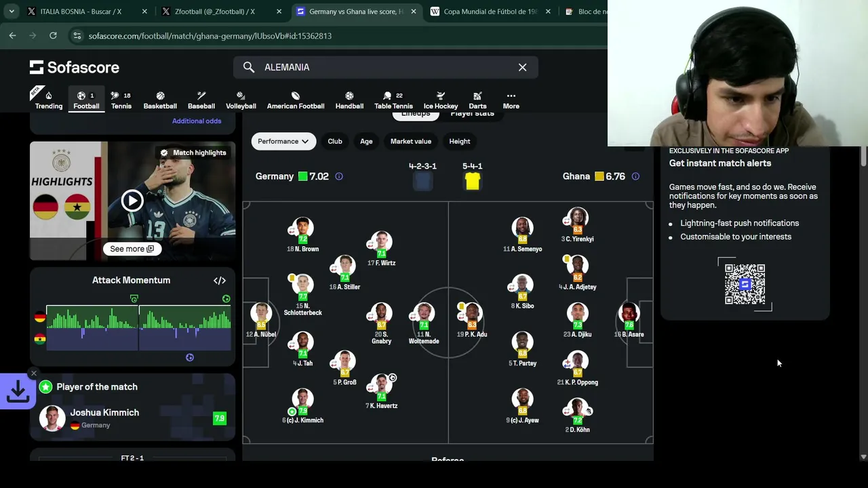The image size is (868, 488).
Task: Reload the current page
Action: [x=53, y=36]
